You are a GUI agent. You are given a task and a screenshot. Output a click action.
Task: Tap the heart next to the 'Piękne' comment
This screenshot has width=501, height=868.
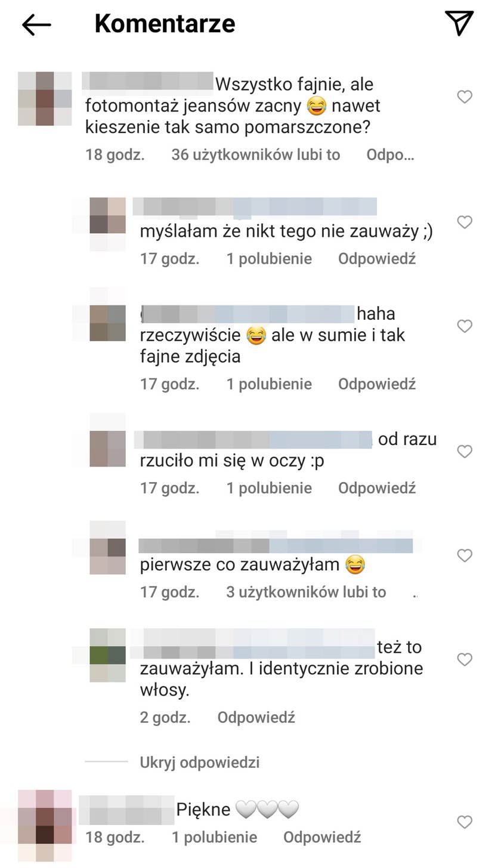[x=465, y=822]
